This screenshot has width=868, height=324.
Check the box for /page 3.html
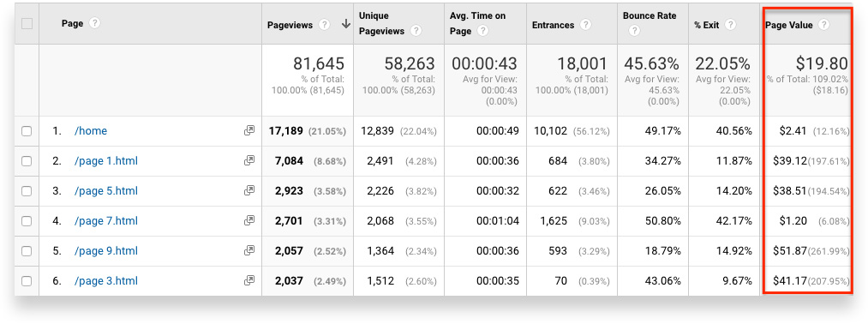point(27,281)
